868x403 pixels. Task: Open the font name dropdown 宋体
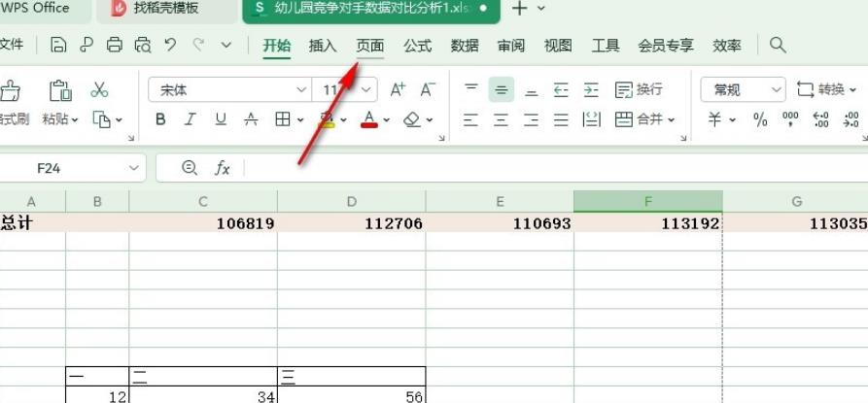coord(301,89)
